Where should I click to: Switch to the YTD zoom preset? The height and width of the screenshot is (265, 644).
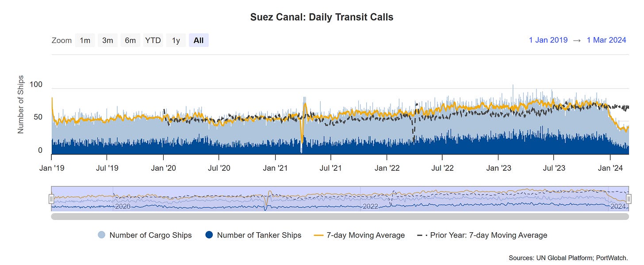click(153, 40)
